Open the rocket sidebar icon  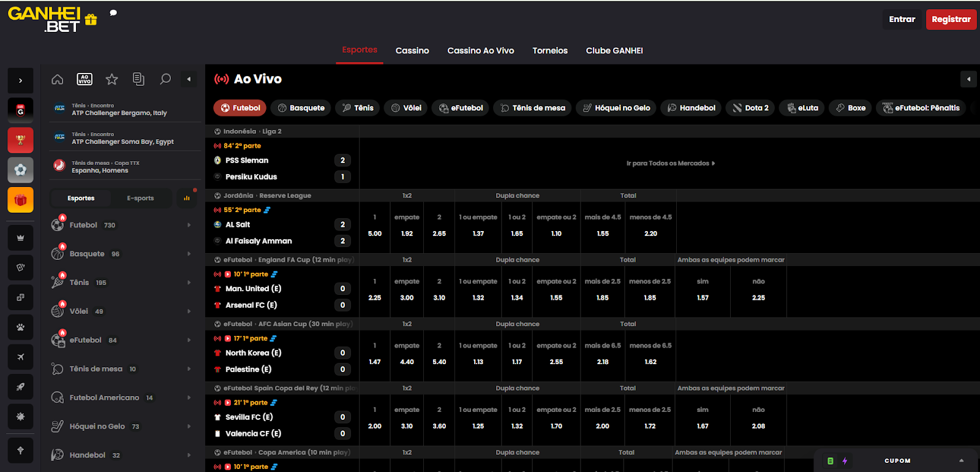click(20, 387)
